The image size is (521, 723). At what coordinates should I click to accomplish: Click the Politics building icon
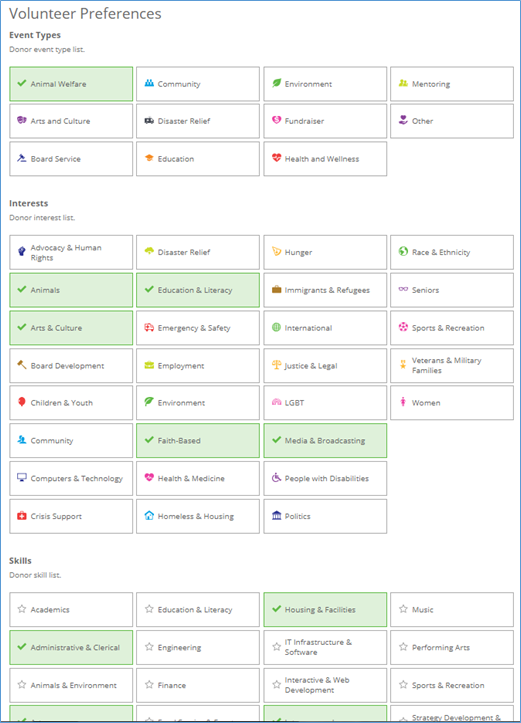click(x=276, y=516)
